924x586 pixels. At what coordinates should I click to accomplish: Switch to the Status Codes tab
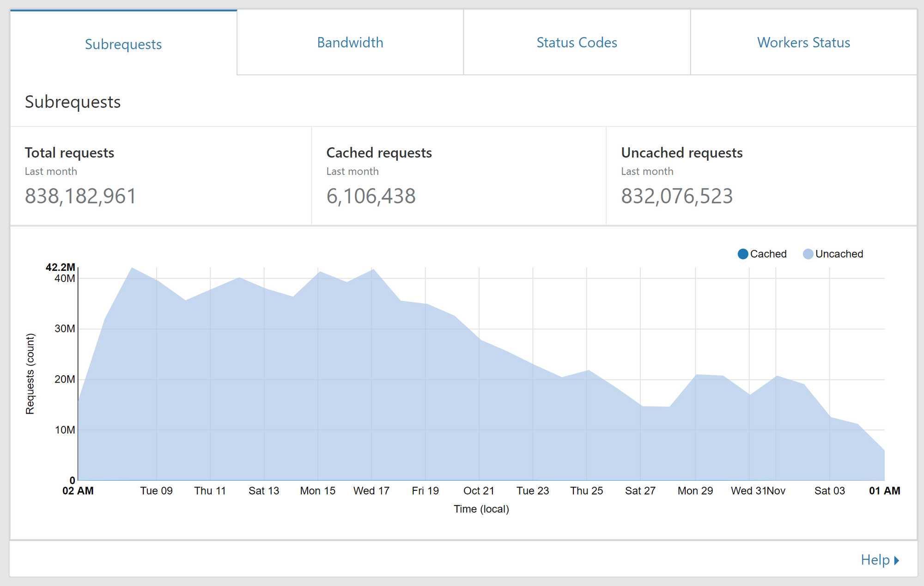tap(577, 43)
